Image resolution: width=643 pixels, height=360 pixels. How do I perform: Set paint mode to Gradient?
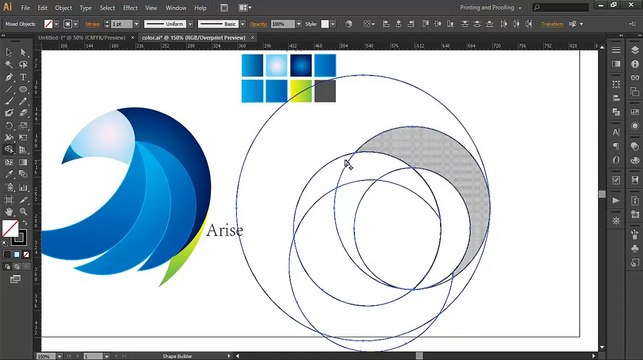point(16,255)
